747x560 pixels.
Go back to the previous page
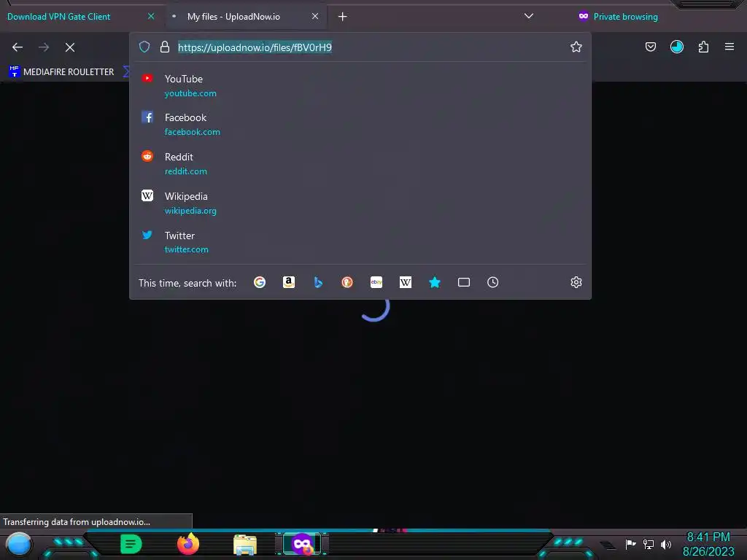tap(18, 47)
